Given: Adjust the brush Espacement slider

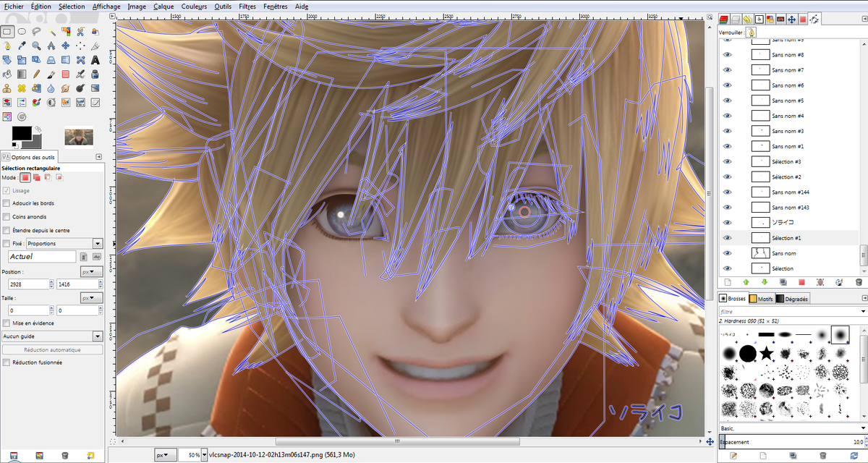Looking at the screenshot, I should tap(792, 442).
